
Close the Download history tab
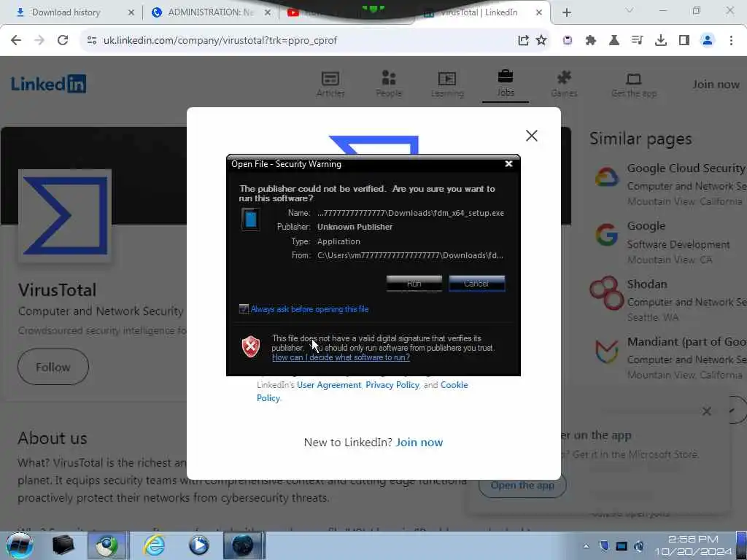131,13
